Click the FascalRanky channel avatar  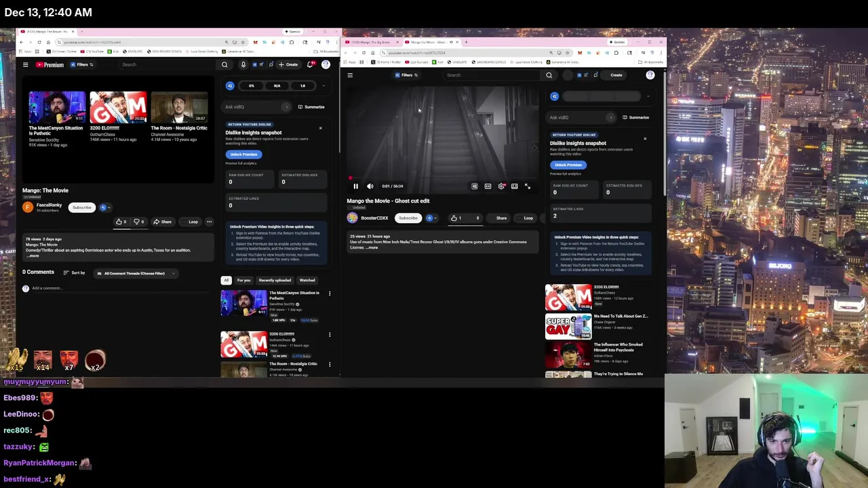click(28, 207)
